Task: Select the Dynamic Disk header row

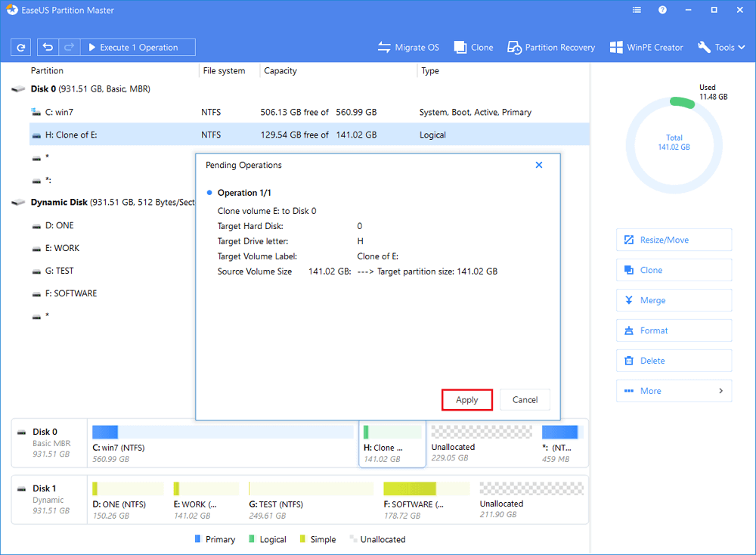Action: pyautogui.click(x=102, y=202)
